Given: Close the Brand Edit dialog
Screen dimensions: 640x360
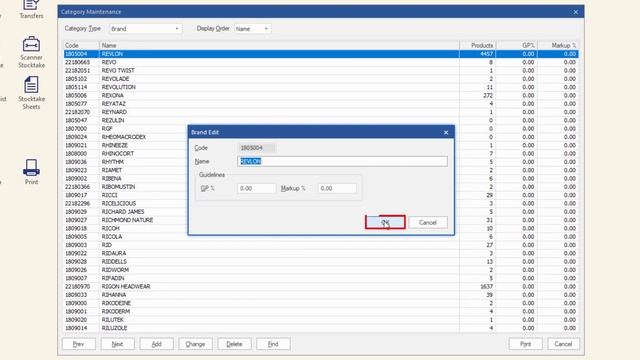Looking at the screenshot, I should tap(446, 133).
